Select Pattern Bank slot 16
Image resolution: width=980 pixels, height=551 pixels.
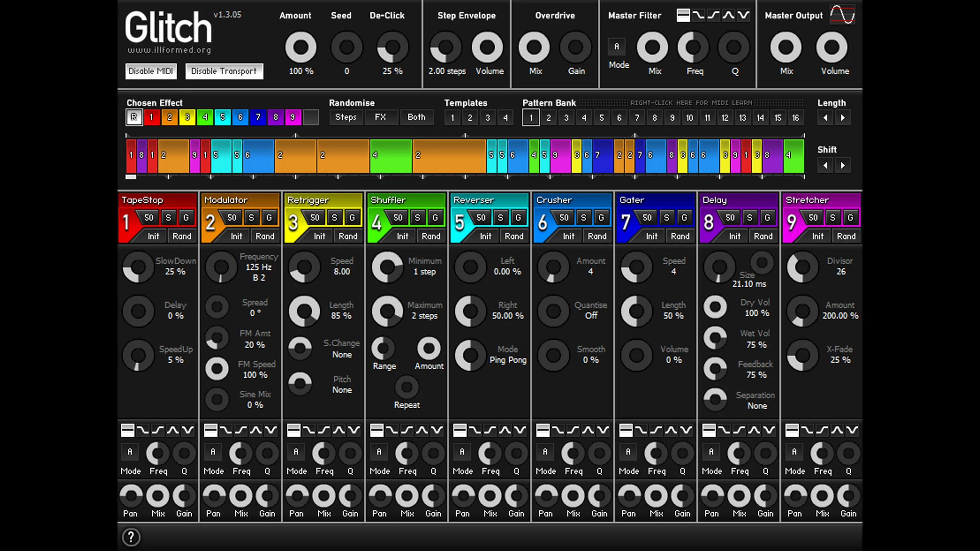coord(796,118)
